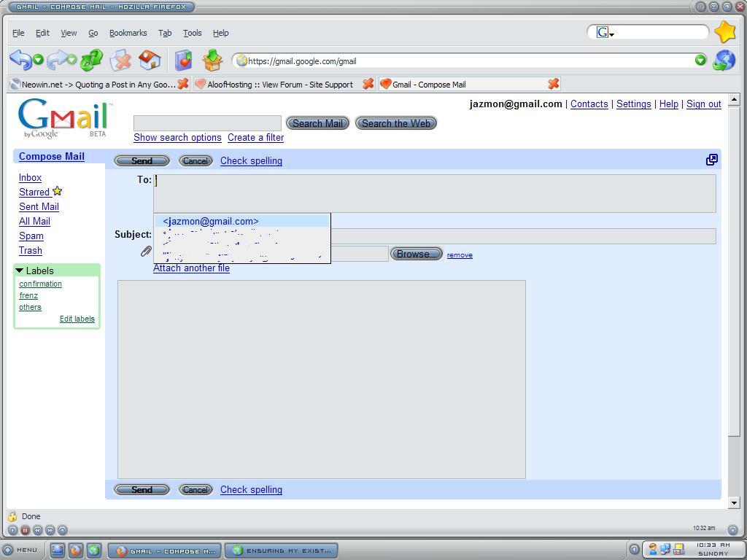The height and width of the screenshot is (560, 747).
Task: Open the Tools menu
Action: (192, 33)
